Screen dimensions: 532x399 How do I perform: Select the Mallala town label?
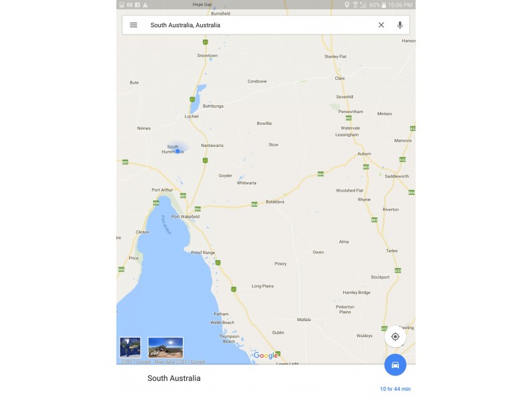coord(304,320)
